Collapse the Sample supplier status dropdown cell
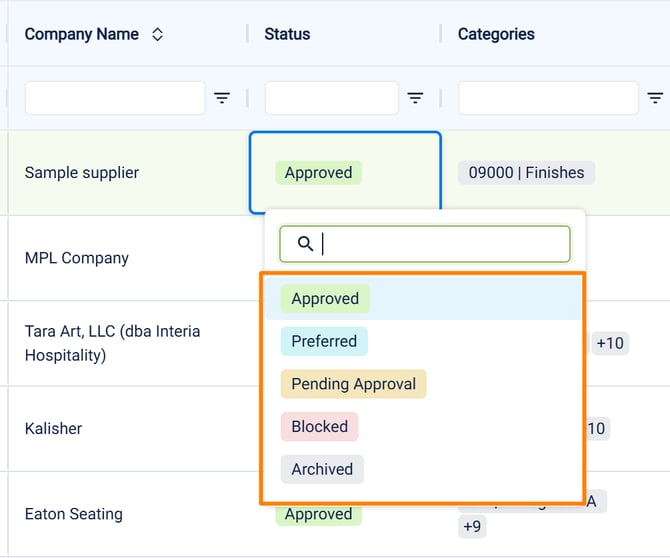 344,172
